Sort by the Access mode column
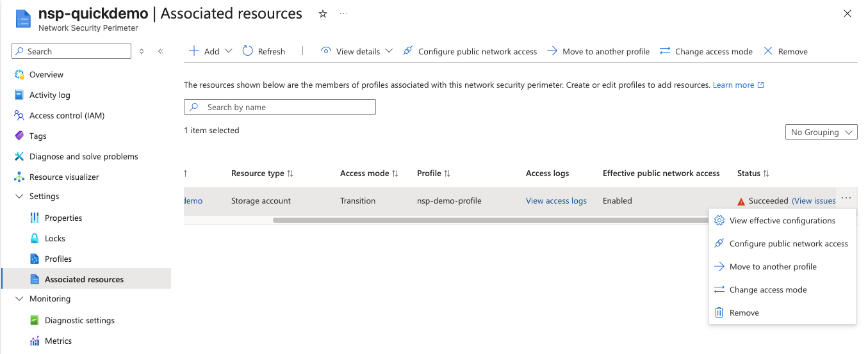 click(370, 173)
